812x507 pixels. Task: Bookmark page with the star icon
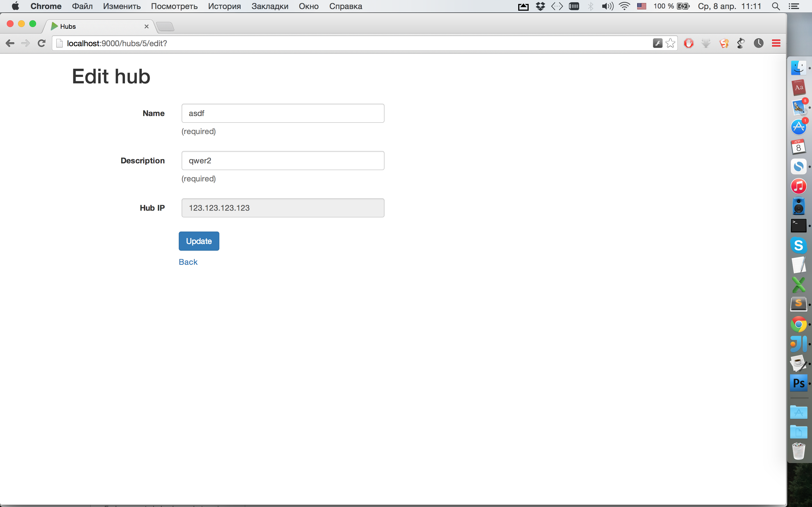(x=670, y=43)
